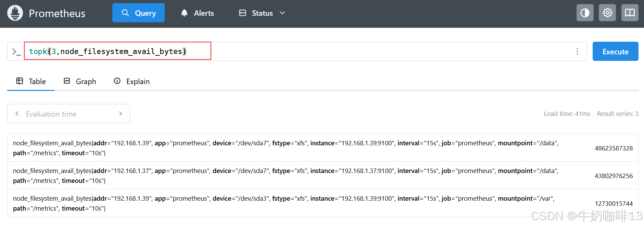Open settings gear icon

[607, 13]
